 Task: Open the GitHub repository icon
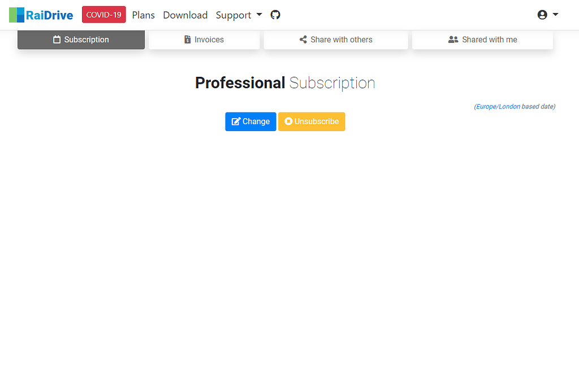(275, 15)
